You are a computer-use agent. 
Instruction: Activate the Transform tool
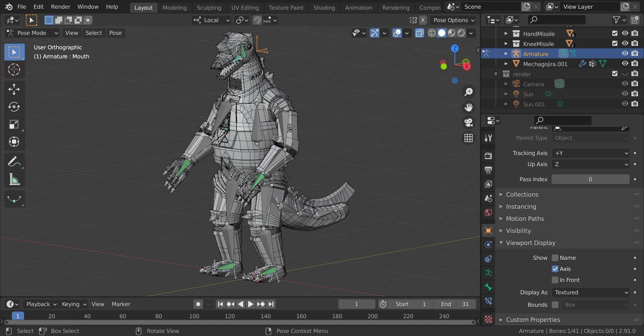point(14,142)
